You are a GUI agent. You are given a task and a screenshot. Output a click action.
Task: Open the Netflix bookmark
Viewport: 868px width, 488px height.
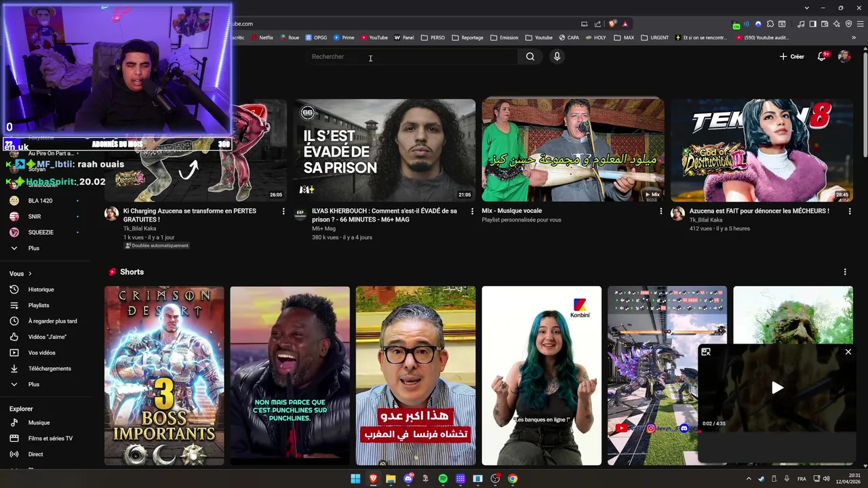pos(262,38)
